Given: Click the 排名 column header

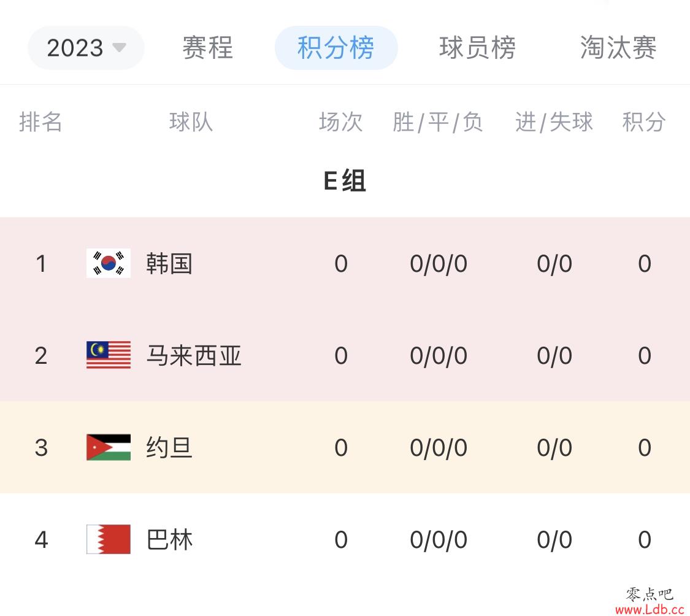Looking at the screenshot, I should click(40, 122).
